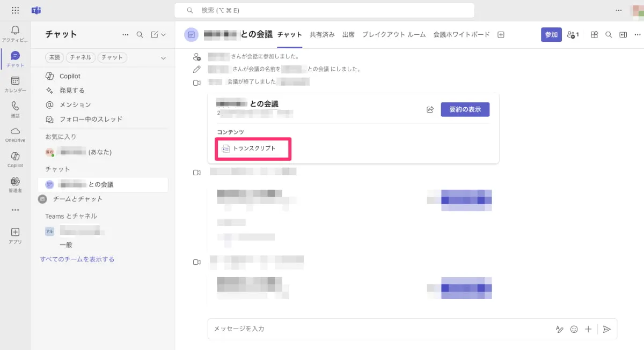Toggle the 未読 (Unread) filter chip
Screen dimensions: 644x350
(54, 57)
